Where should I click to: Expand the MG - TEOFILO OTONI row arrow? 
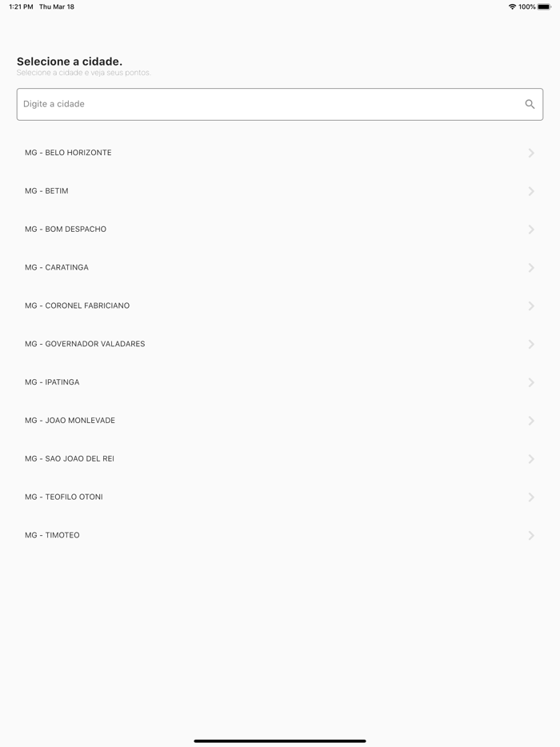531,497
